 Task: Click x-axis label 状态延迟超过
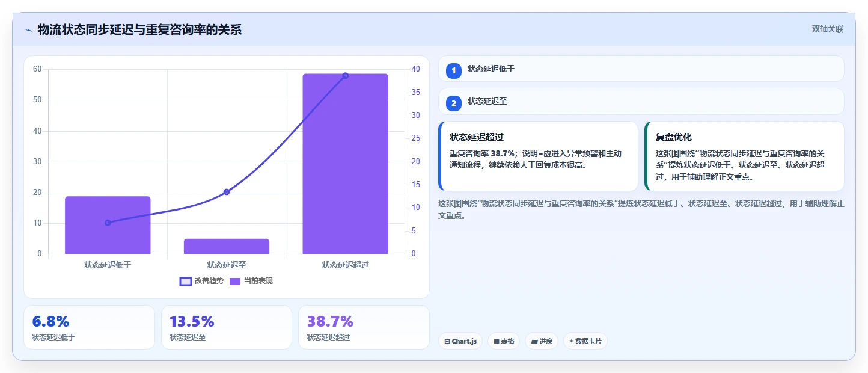tap(345, 265)
